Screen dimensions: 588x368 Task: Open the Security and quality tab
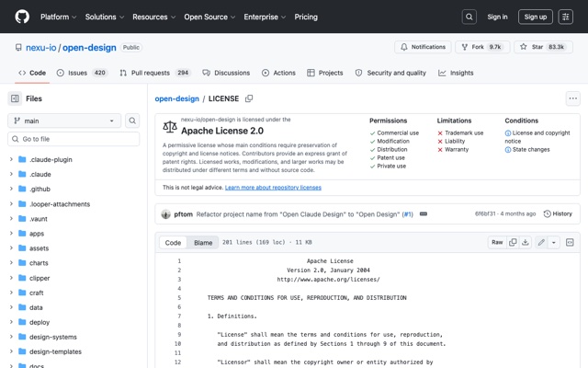[390, 73]
